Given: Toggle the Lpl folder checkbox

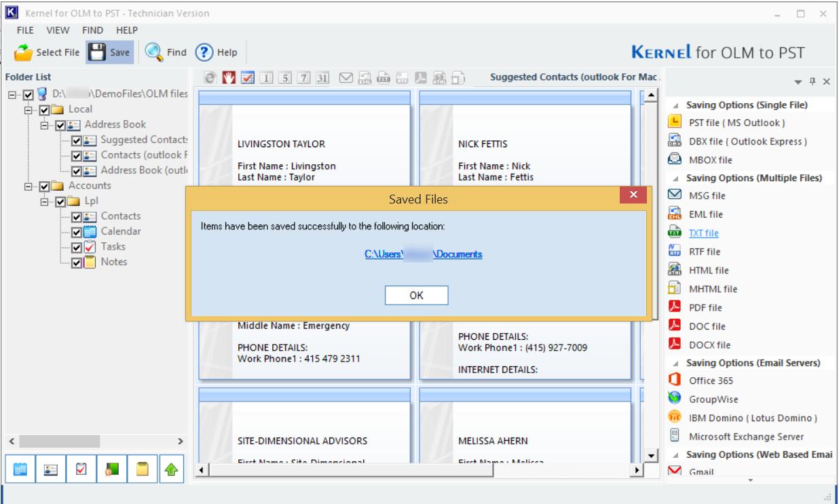Looking at the screenshot, I should point(60,201).
